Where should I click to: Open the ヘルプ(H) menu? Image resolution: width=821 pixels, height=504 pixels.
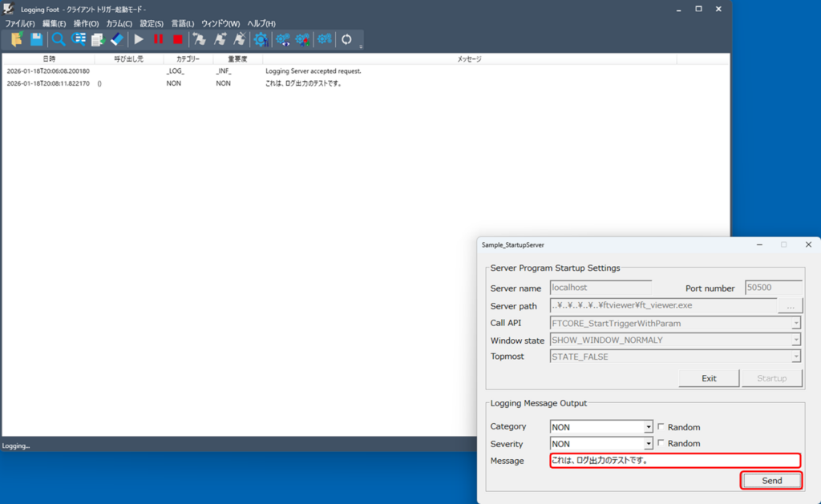[x=261, y=24]
